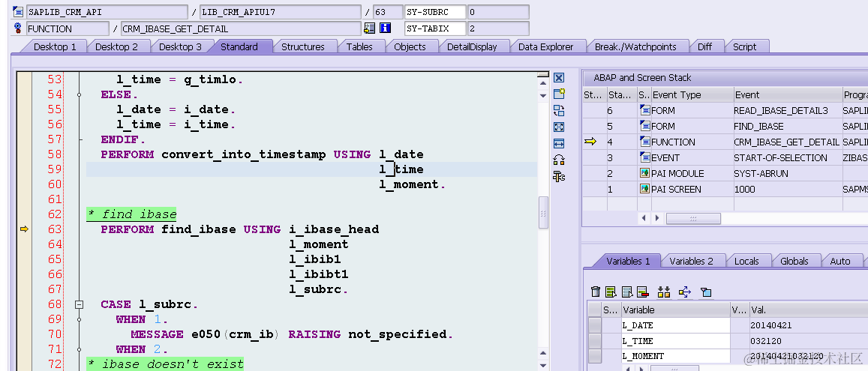Select the L_DATE variable cell
Screen dimensions: 868x371
tap(675, 326)
